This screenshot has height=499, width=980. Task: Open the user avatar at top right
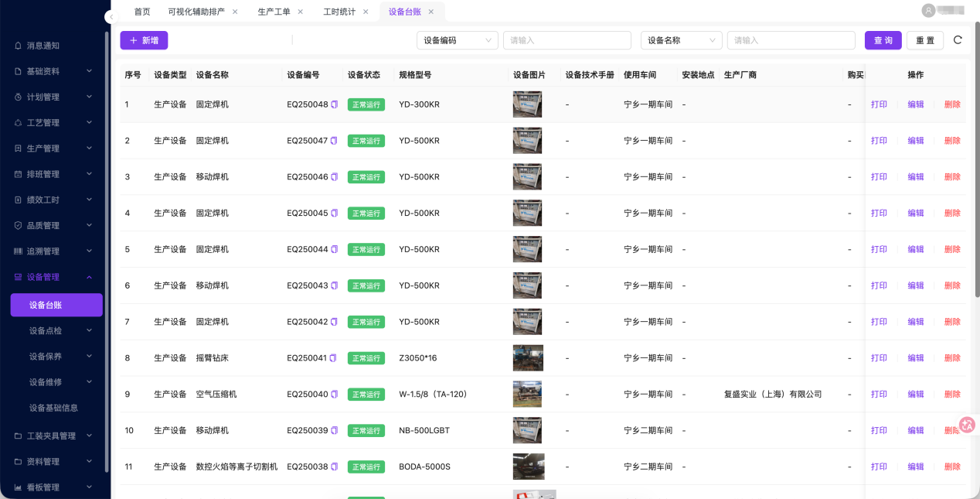(928, 10)
